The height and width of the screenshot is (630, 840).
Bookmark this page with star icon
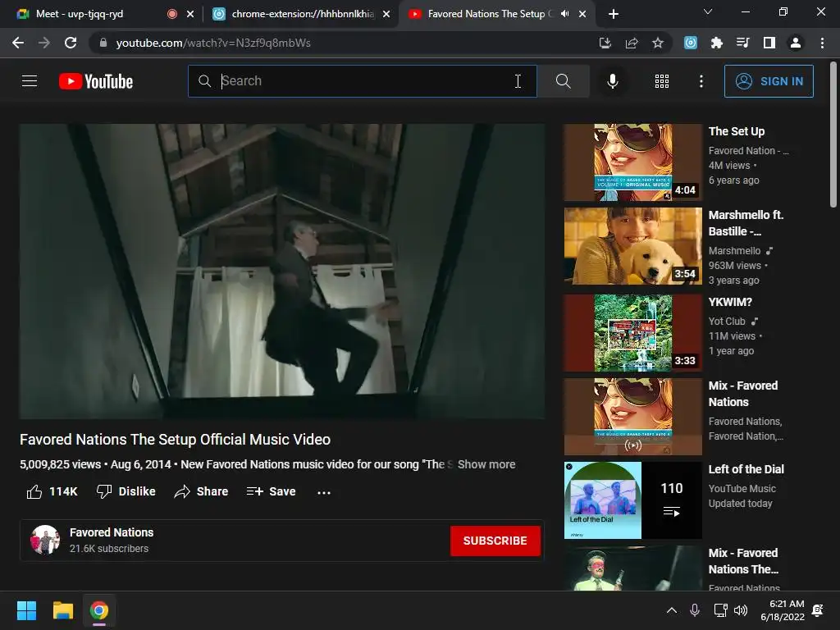658,43
